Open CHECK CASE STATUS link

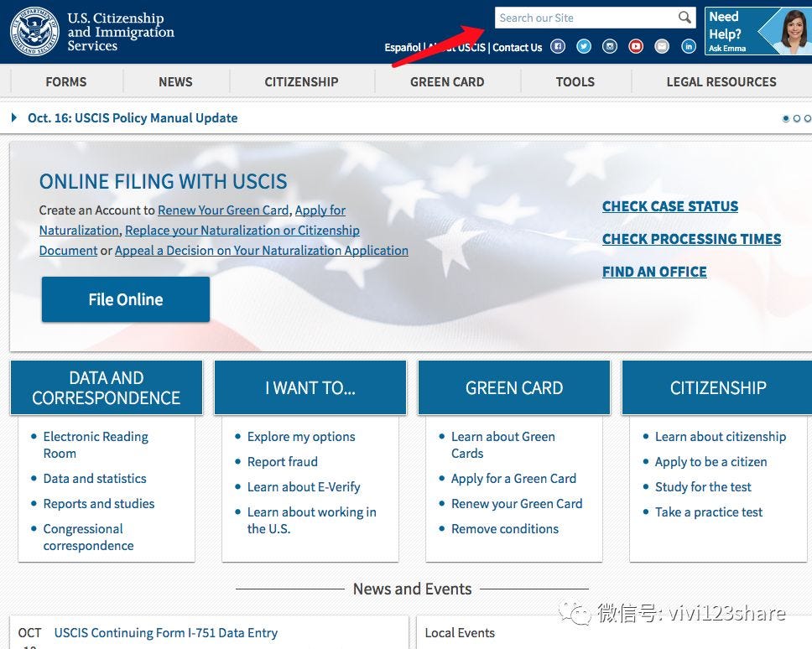tap(670, 206)
